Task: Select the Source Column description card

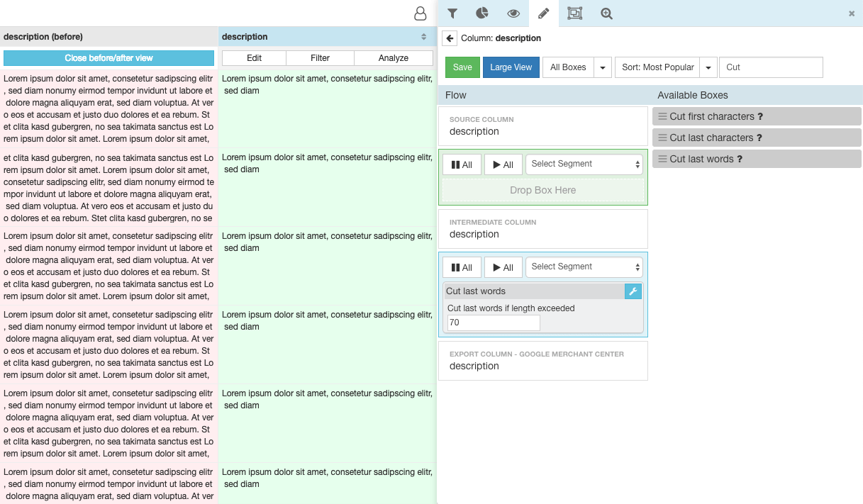Action: click(x=543, y=126)
